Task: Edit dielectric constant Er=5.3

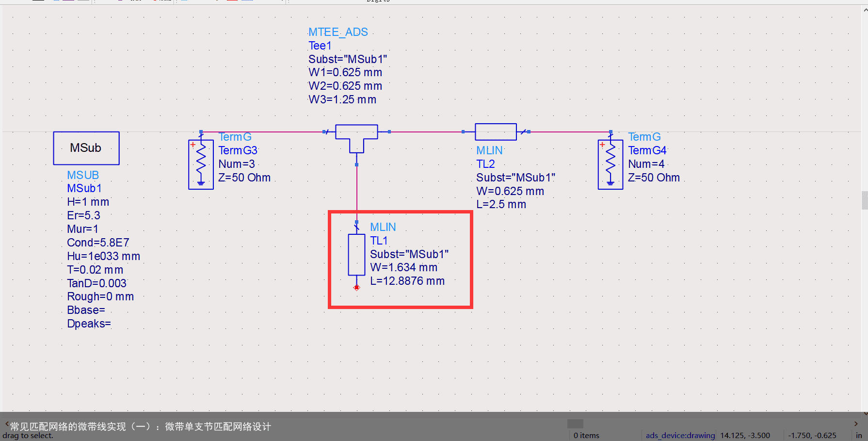Action: pyautogui.click(x=83, y=215)
